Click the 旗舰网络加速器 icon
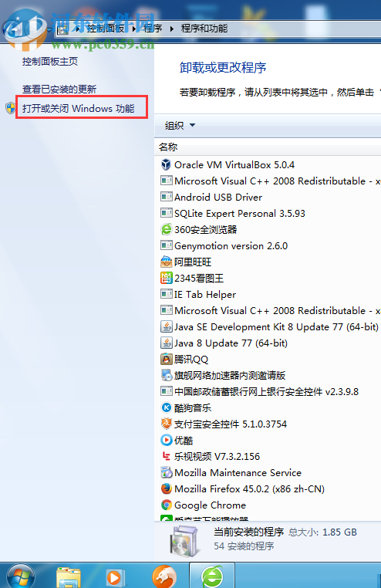The height and width of the screenshot is (588, 381). 166,375
